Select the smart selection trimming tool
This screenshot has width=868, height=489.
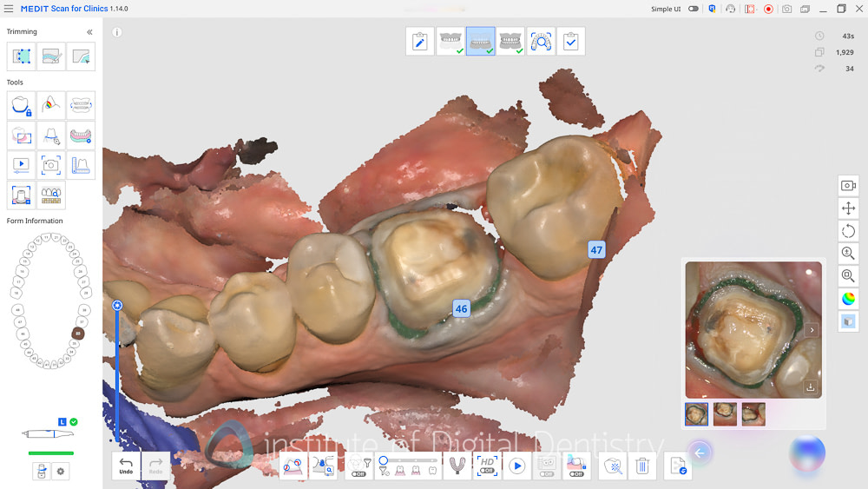pos(81,56)
